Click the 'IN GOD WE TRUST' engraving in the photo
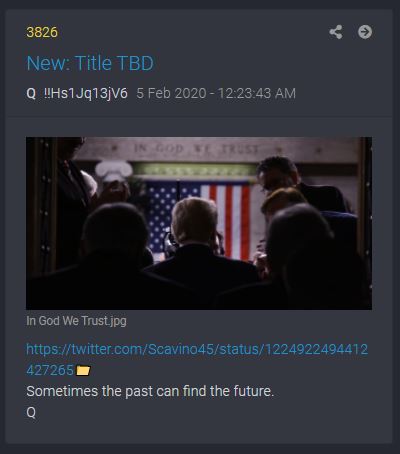 point(196,149)
